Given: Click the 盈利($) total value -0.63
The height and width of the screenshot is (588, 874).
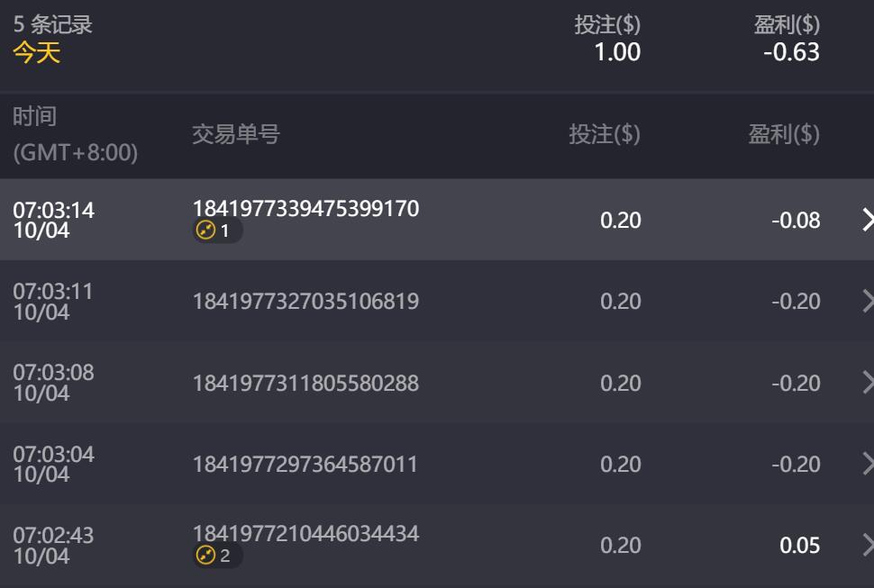Looking at the screenshot, I should [x=796, y=52].
